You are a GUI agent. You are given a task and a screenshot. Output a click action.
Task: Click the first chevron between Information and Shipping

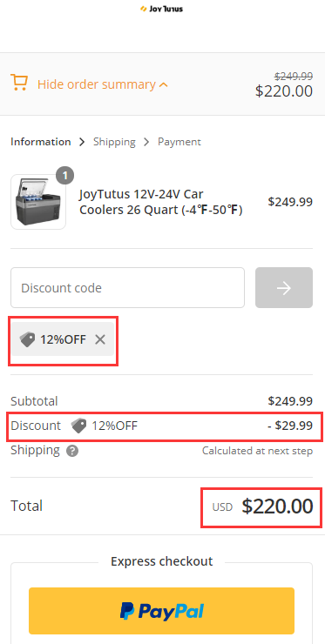pyautogui.click(x=82, y=142)
